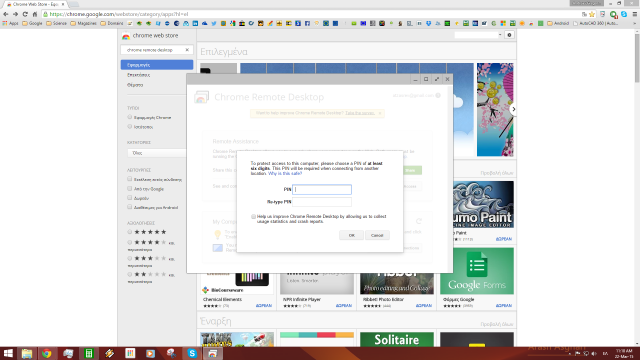Open the Dropbox bookmark icon

pyautogui.click(x=429, y=23)
